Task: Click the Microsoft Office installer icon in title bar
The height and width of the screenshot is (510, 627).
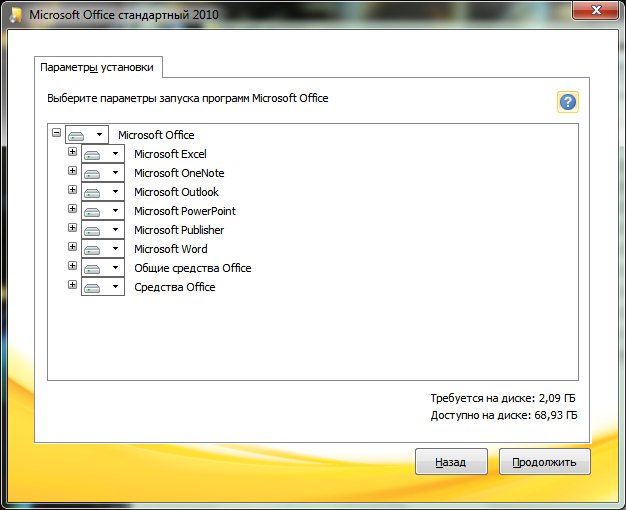Action: click(12, 15)
